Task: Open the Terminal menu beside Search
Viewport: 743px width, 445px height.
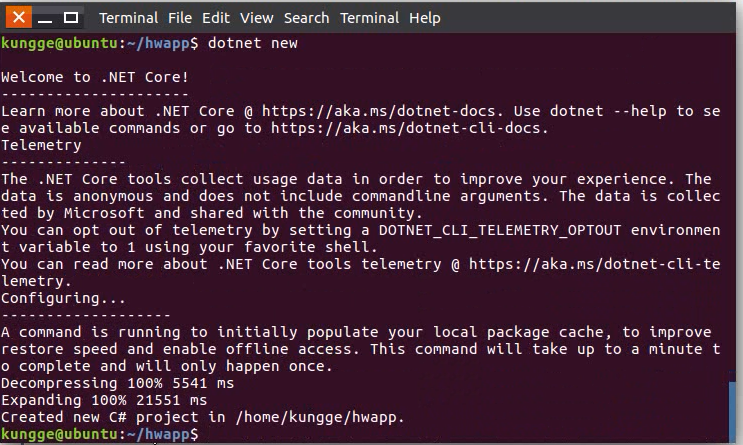Action: click(x=369, y=18)
